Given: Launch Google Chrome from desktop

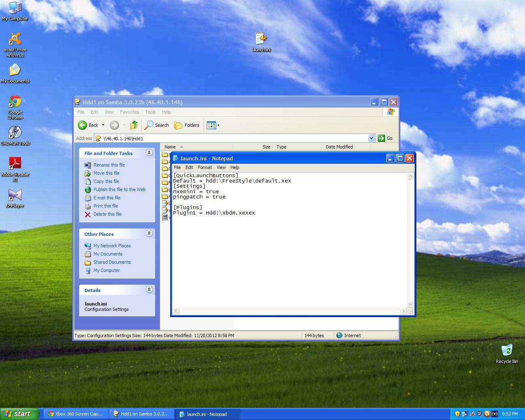Looking at the screenshot, I should (15, 107).
